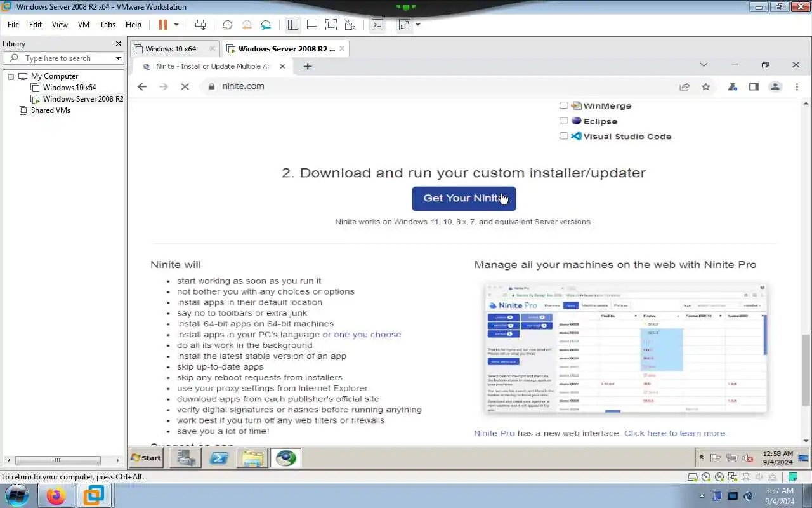
Task: Stop loading the ninite.com page
Action: click(x=185, y=86)
